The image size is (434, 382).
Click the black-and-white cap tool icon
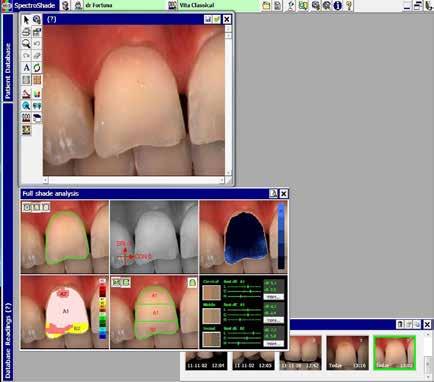[37, 117]
